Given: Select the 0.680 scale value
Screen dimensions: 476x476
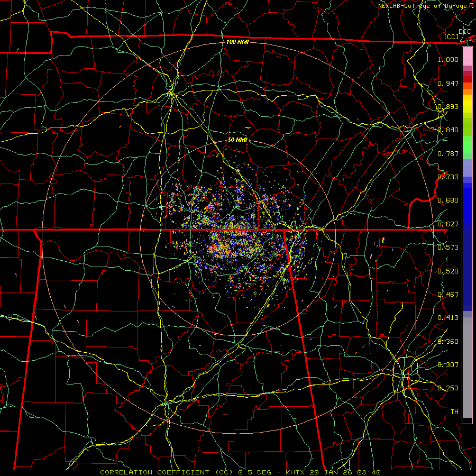Looking at the screenshot, I should pyautogui.click(x=448, y=200).
